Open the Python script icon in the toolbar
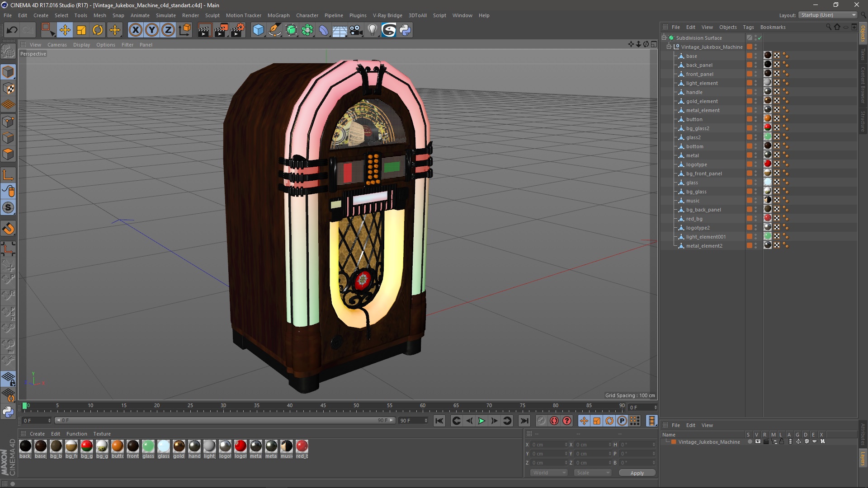The width and height of the screenshot is (868, 488). (405, 30)
